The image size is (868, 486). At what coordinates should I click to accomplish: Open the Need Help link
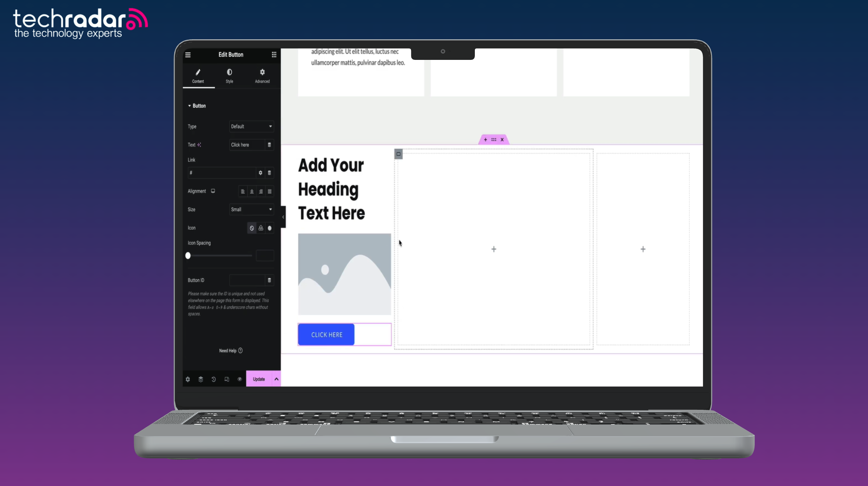[x=230, y=350]
